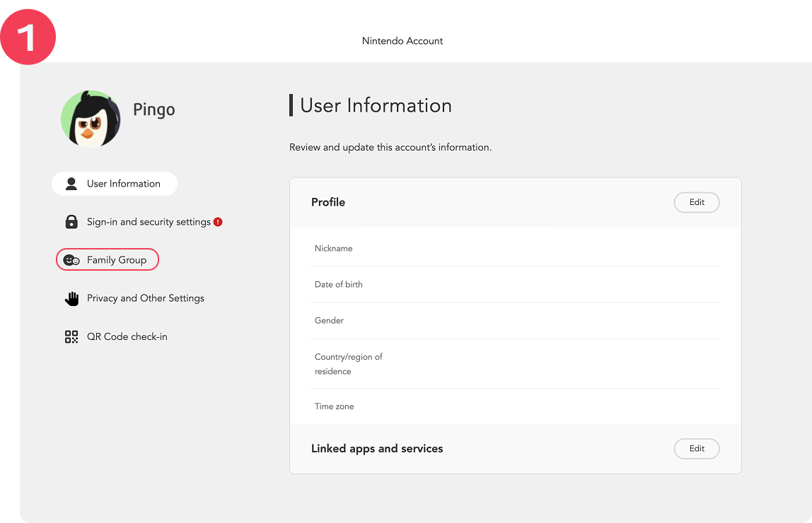The width and height of the screenshot is (812, 523).
Task: Go to the Family Group page
Action: [117, 260]
